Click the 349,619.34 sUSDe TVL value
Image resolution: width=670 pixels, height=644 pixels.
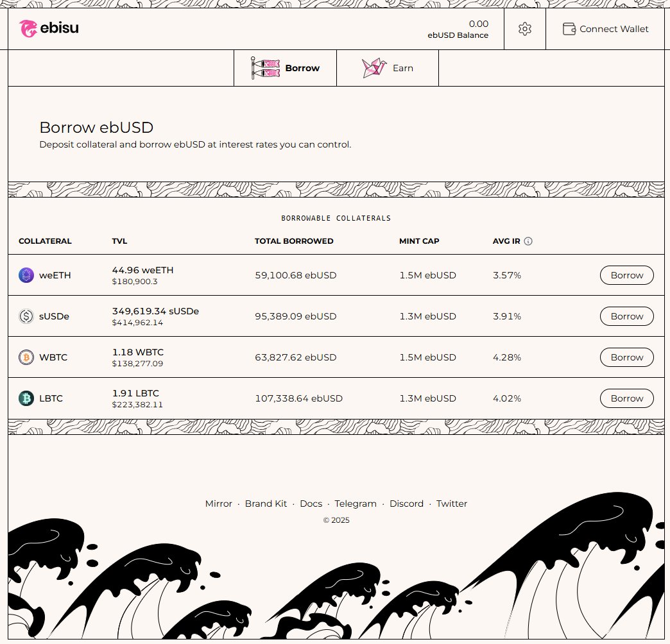tap(155, 311)
